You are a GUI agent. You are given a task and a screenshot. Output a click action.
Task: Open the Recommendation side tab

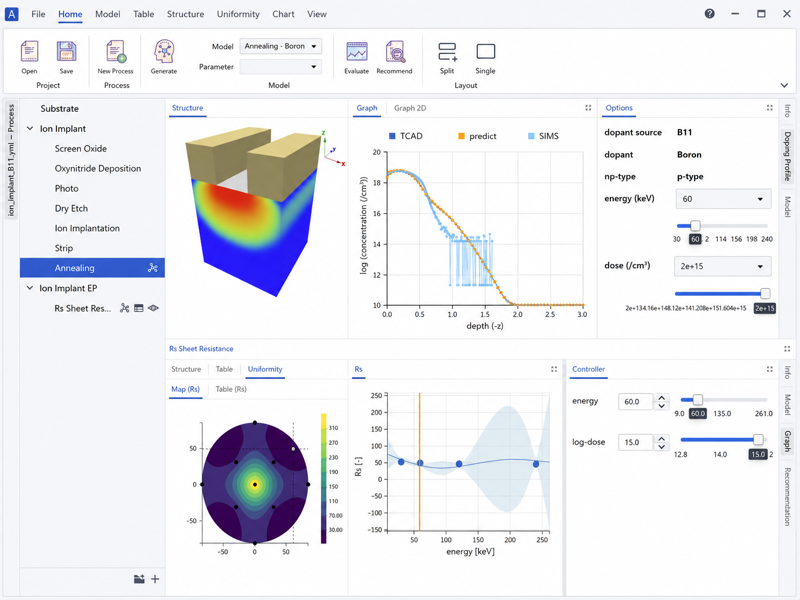click(787, 496)
